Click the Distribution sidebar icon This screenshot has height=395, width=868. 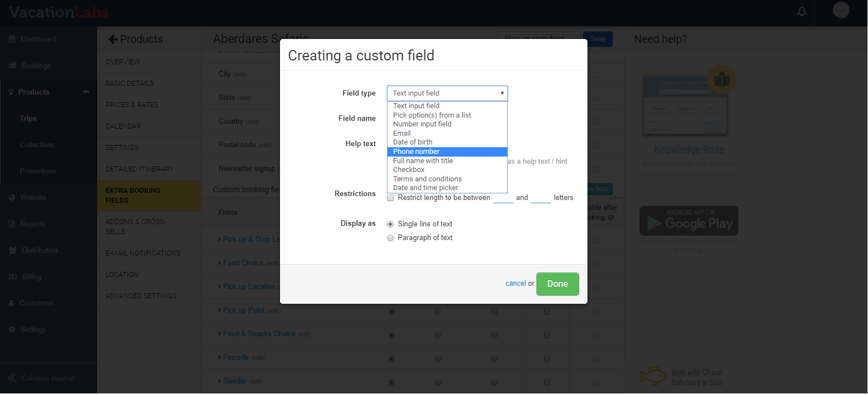[12, 251]
